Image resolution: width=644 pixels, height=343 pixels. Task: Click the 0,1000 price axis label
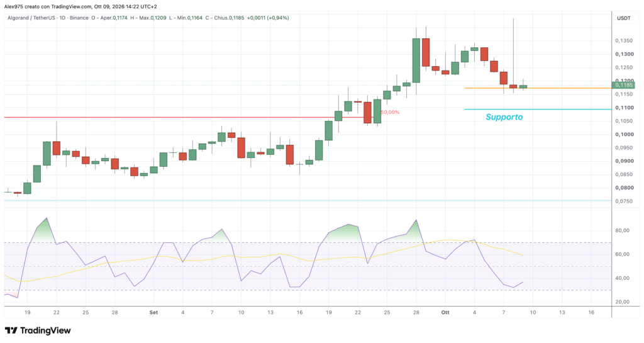coord(623,134)
